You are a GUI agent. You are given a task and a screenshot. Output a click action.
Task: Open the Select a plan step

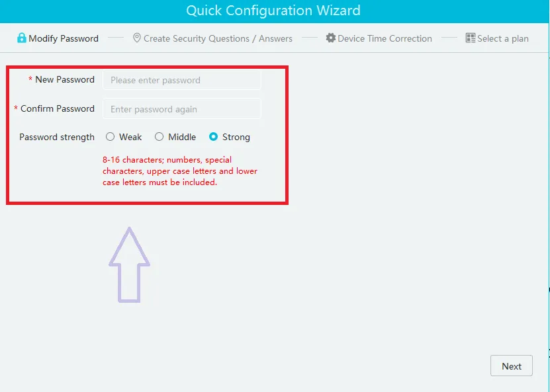coord(502,38)
